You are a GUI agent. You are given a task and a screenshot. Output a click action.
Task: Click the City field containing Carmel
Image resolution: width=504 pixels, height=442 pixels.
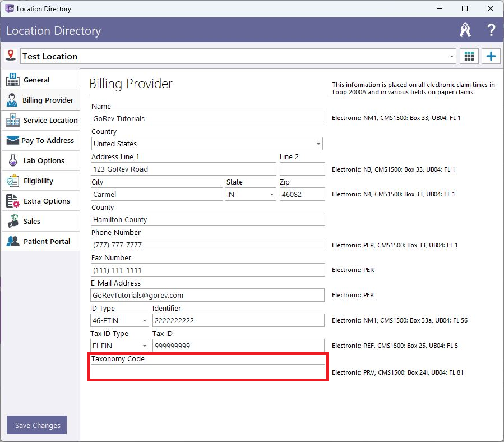pos(157,194)
